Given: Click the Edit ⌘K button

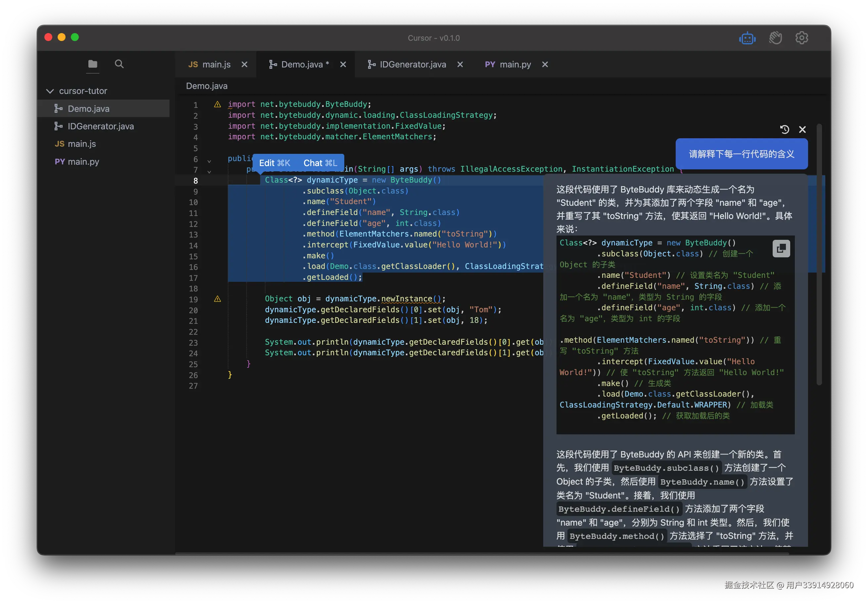Looking at the screenshot, I should (274, 163).
